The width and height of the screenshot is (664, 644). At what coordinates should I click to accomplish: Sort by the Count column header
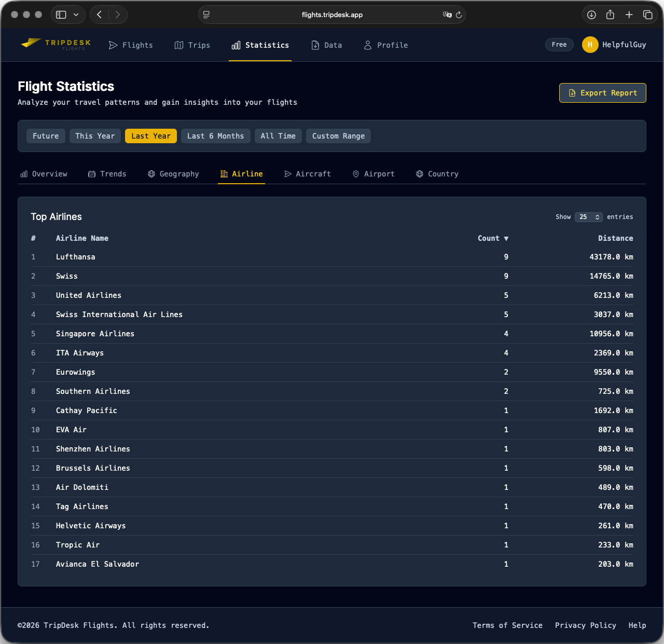[x=493, y=238]
